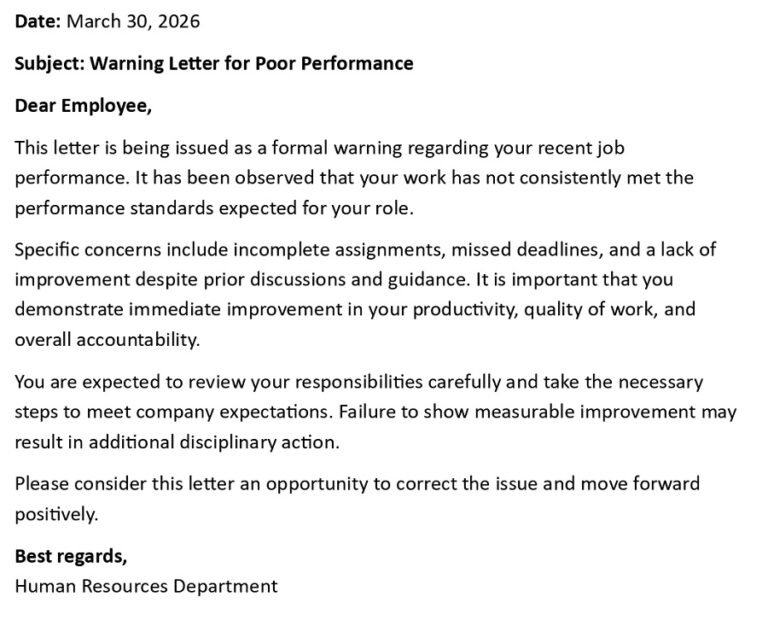This screenshot has height=620, width=768.
Task: Click the bold 'Date:' label
Action: 38,21
